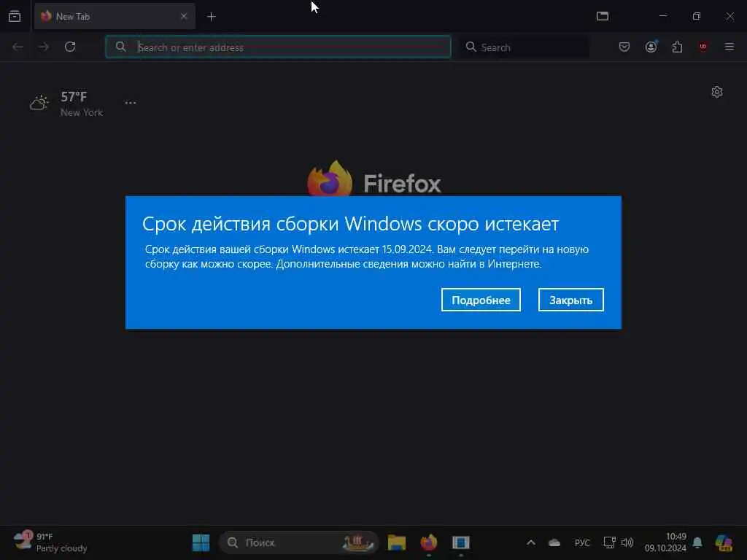Click the search magnifier icon in the Search box
Screen dimensions: 747x560
pos(471,47)
